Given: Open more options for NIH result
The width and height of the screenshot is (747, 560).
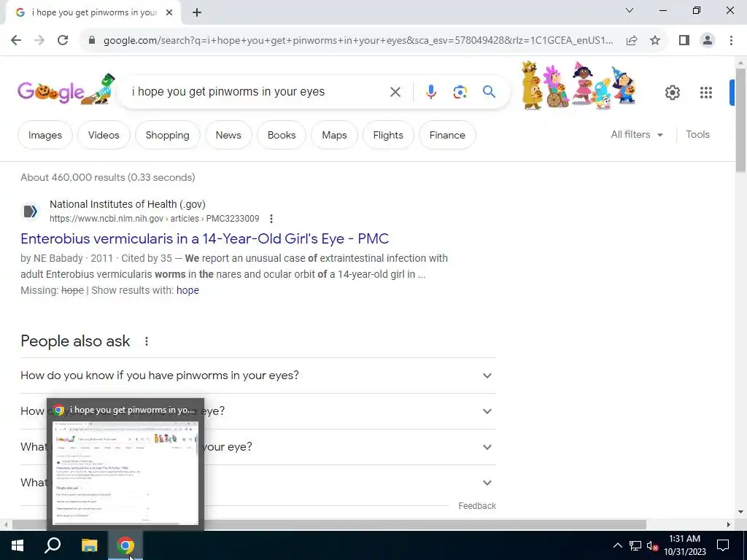Looking at the screenshot, I should pyautogui.click(x=271, y=219).
